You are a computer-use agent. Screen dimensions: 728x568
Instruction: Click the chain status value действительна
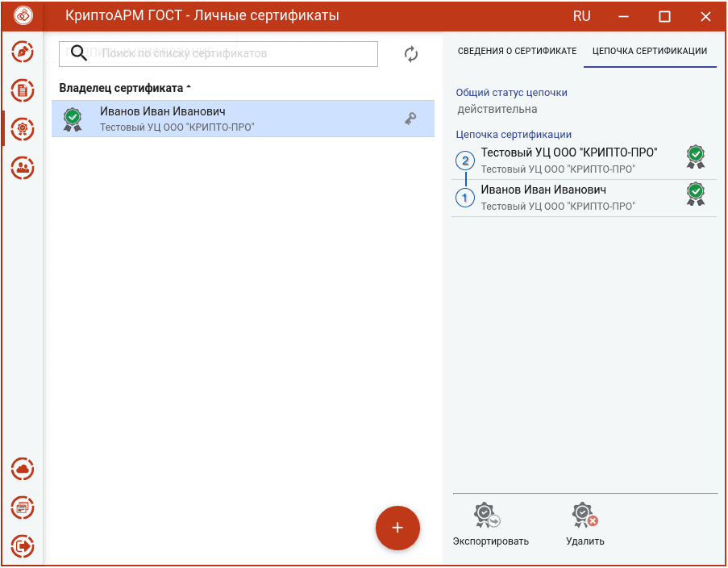tap(497, 109)
